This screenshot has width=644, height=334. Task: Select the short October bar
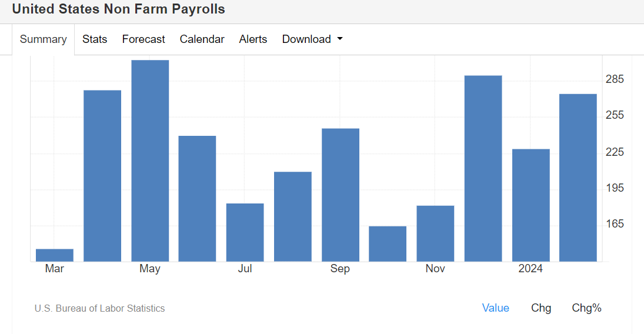388,243
